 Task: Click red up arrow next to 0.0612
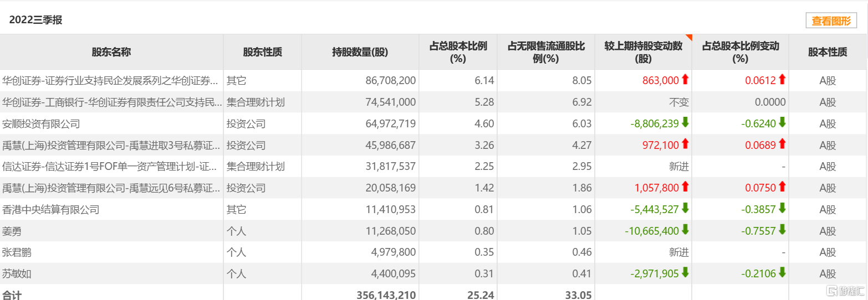point(782,80)
